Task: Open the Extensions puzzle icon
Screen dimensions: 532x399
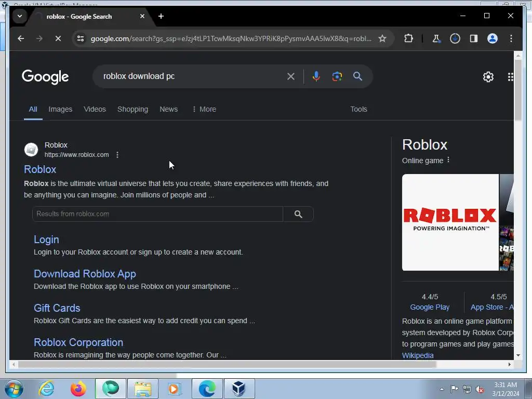Action: [x=408, y=38]
